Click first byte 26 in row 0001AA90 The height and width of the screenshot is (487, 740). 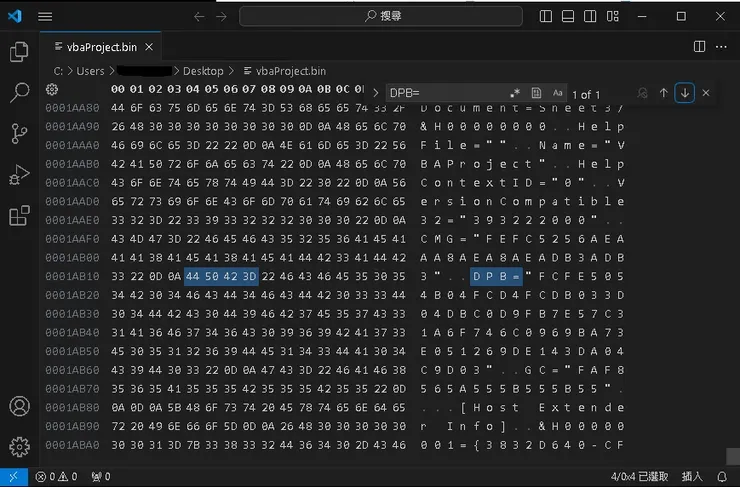[x=118, y=126]
